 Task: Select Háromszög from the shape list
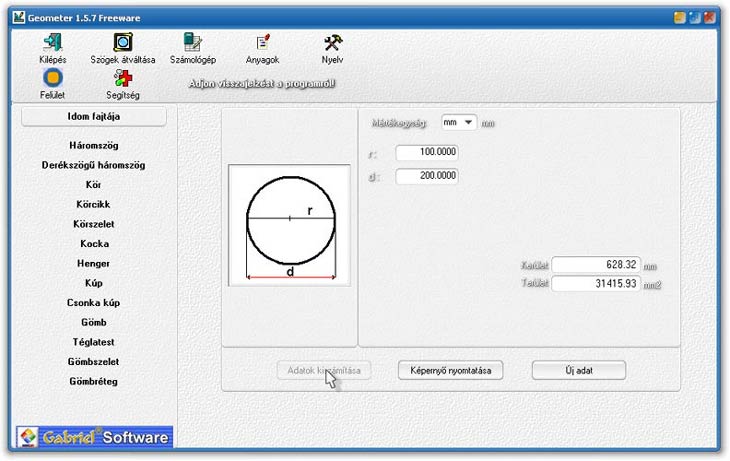(x=94, y=146)
